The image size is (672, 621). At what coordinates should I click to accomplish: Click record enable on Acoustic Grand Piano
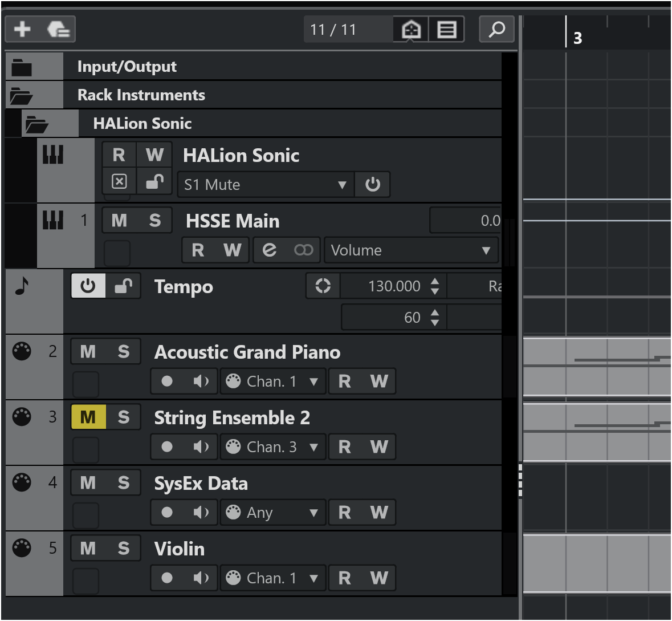[x=167, y=381]
